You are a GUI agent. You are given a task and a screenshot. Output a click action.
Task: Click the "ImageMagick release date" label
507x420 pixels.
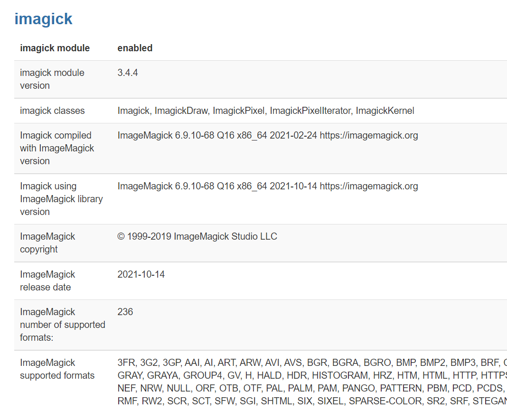point(47,280)
